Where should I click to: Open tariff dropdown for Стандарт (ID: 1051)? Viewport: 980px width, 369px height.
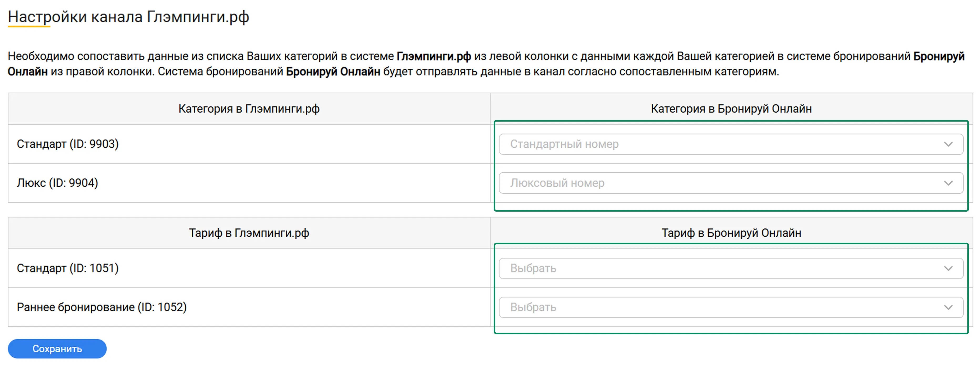click(731, 268)
